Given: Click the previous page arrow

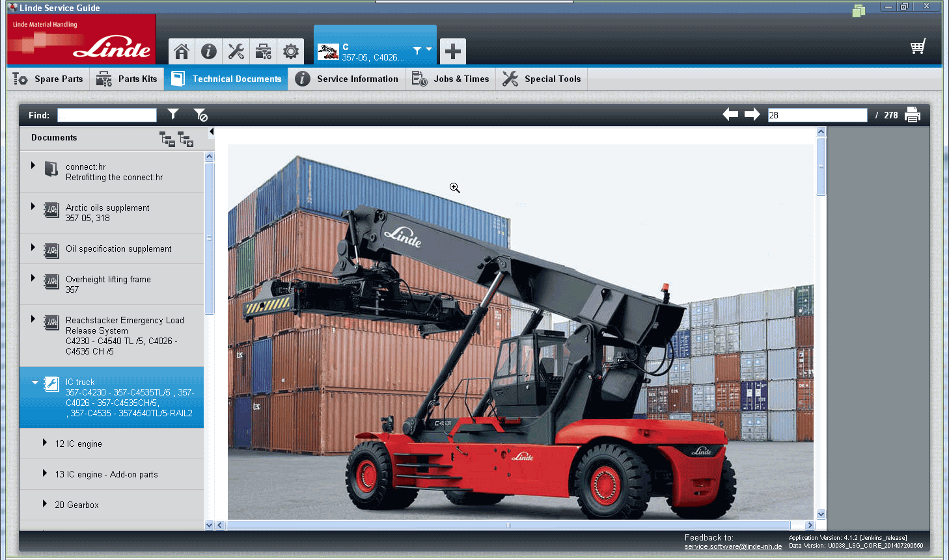Looking at the screenshot, I should point(730,114).
